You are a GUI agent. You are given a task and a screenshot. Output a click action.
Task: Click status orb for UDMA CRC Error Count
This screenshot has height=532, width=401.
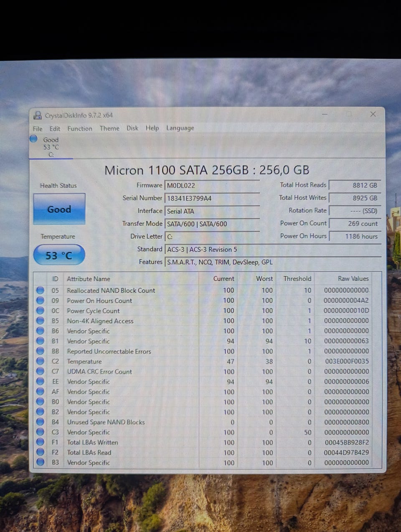tap(40, 371)
